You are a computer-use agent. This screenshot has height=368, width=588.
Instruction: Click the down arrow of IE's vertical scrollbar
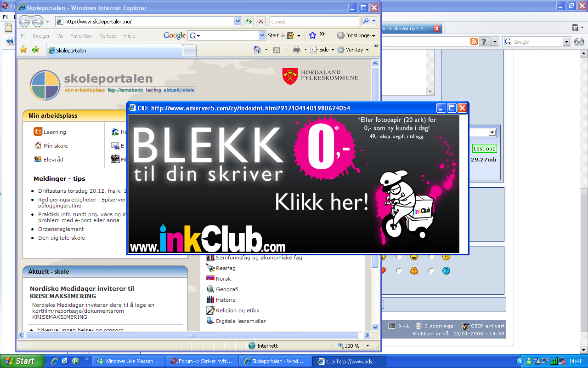(x=375, y=327)
